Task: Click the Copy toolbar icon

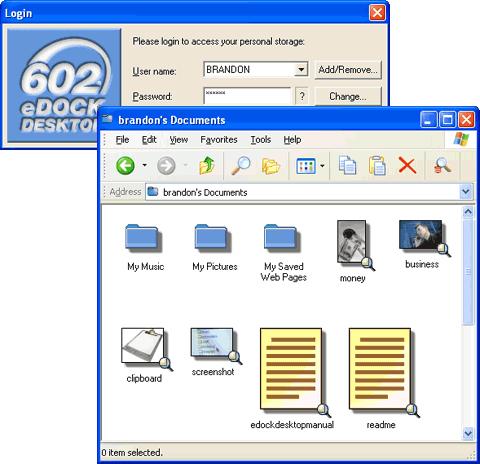Action: (347, 165)
